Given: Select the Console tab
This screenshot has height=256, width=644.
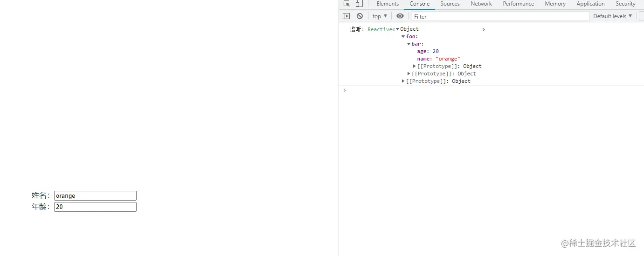Looking at the screenshot, I should (420, 4).
